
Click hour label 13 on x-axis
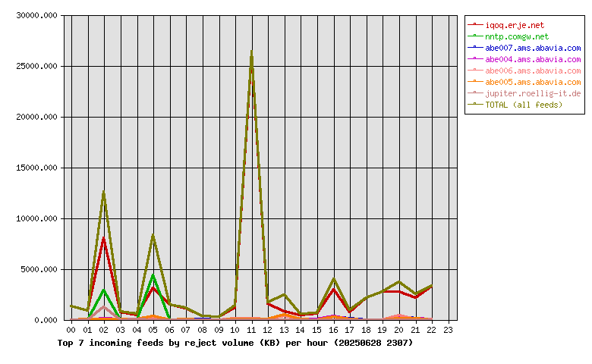pos(285,330)
